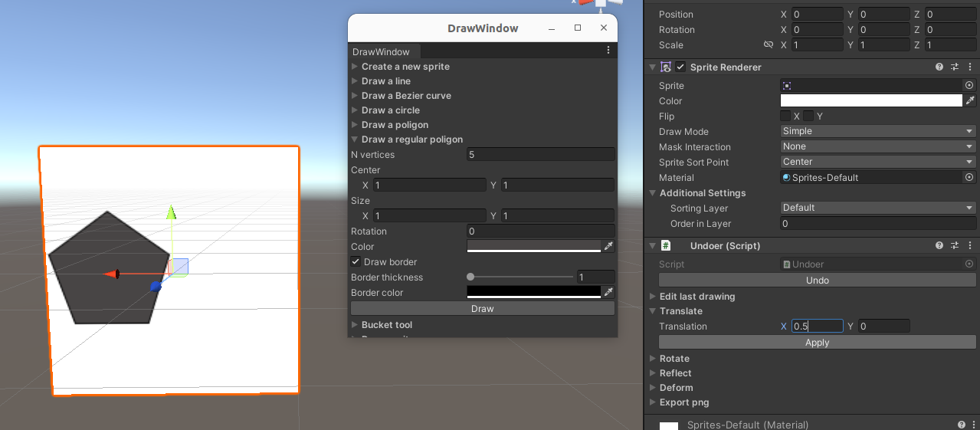Expand the Reflect section
The width and height of the screenshot is (980, 430).
click(653, 373)
